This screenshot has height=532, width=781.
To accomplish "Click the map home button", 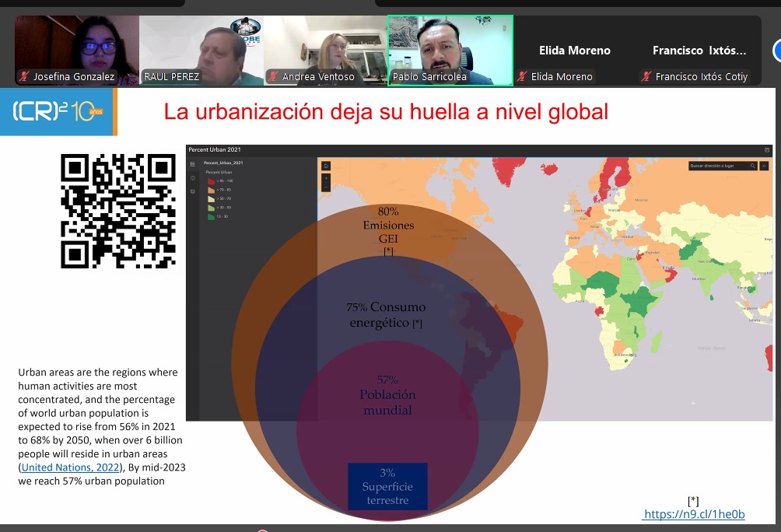I will click(x=326, y=166).
